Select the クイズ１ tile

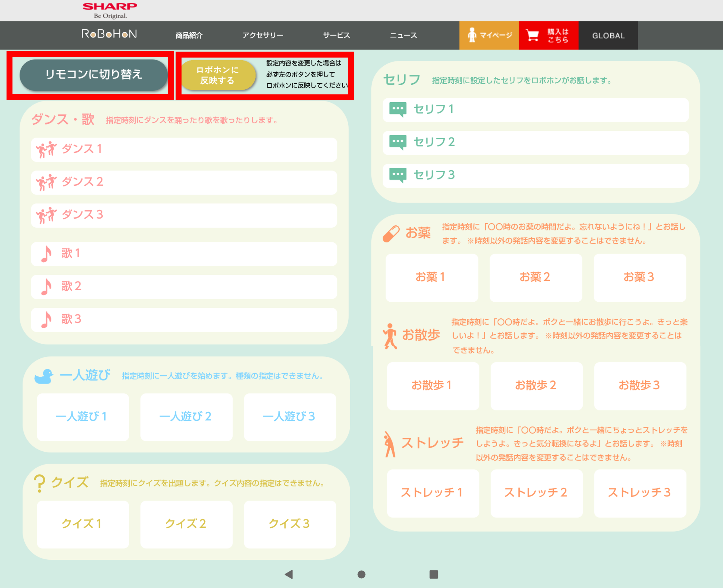tap(83, 524)
